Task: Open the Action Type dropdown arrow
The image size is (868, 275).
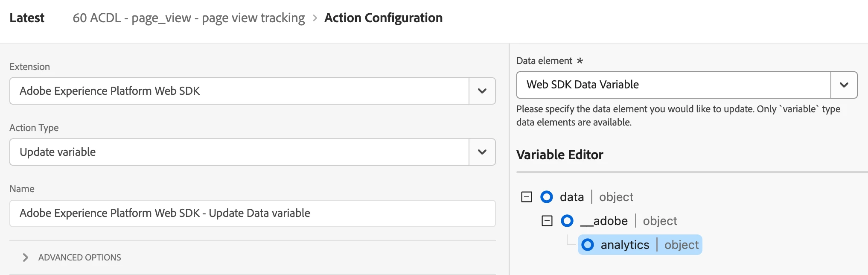Action: [x=482, y=152]
